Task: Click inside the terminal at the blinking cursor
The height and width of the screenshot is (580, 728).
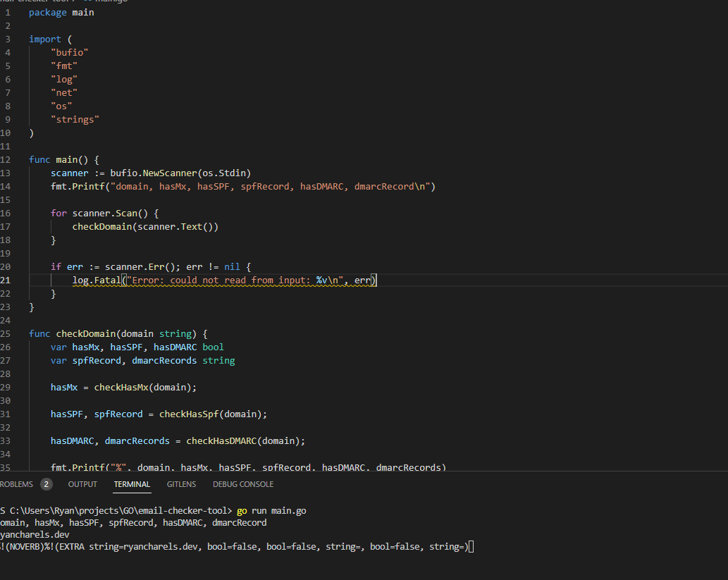Action: 471,545
